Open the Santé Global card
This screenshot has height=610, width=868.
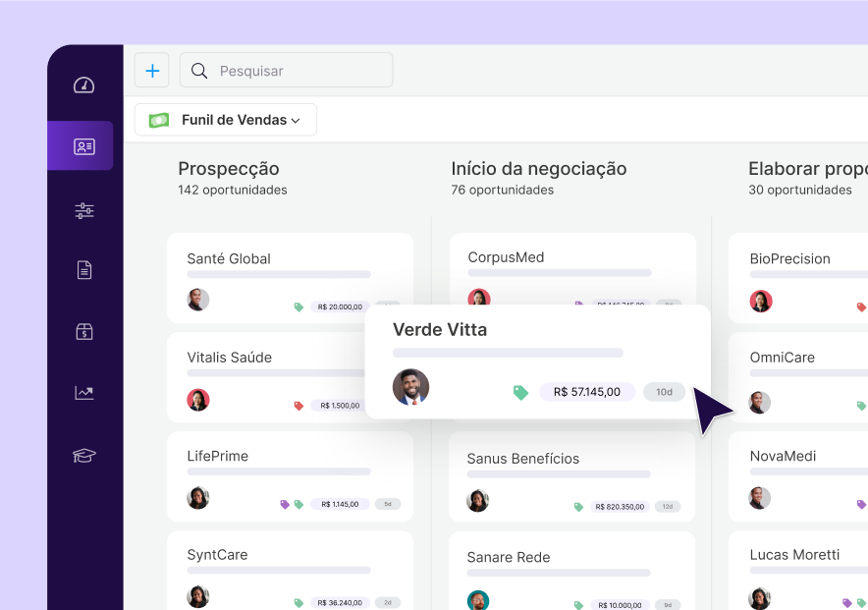point(290,278)
